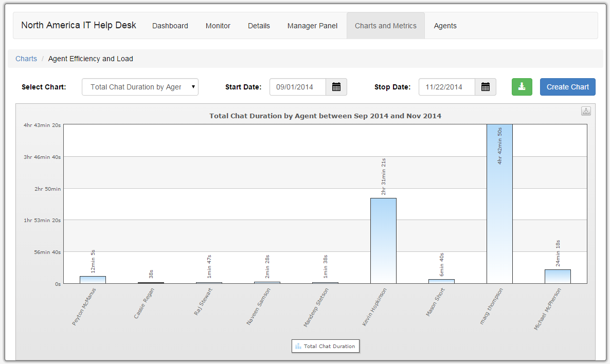This screenshot has height=364, width=610.
Task: Click the Mandeep Stetson axis label
Action: [316, 307]
